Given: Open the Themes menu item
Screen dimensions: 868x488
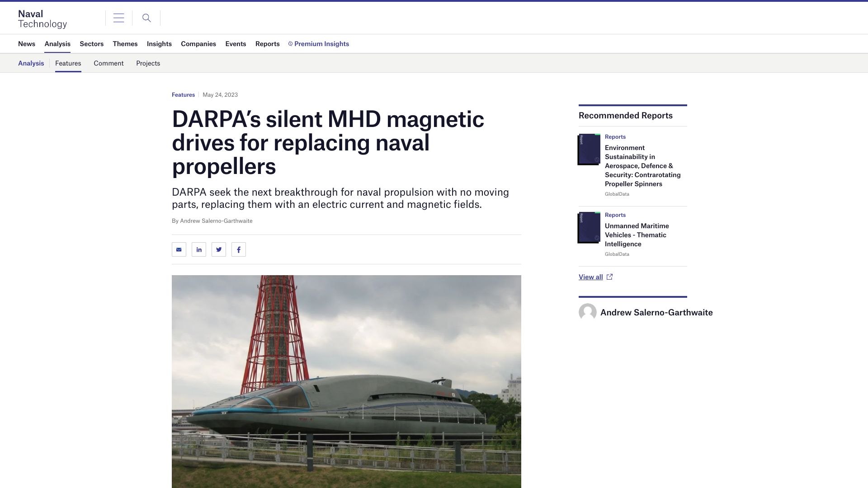Looking at the screenshot, I should coord(125,44).
